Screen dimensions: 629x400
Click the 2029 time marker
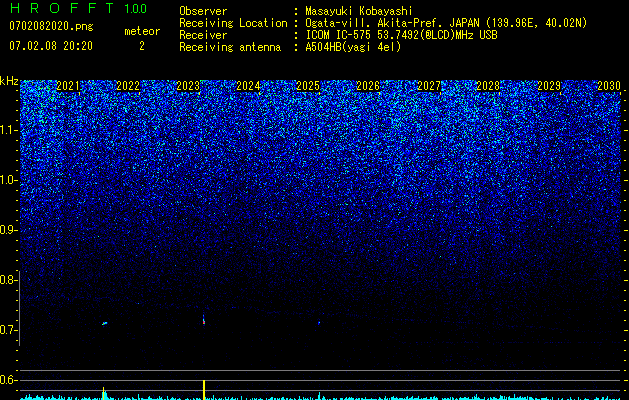(549, 86)
